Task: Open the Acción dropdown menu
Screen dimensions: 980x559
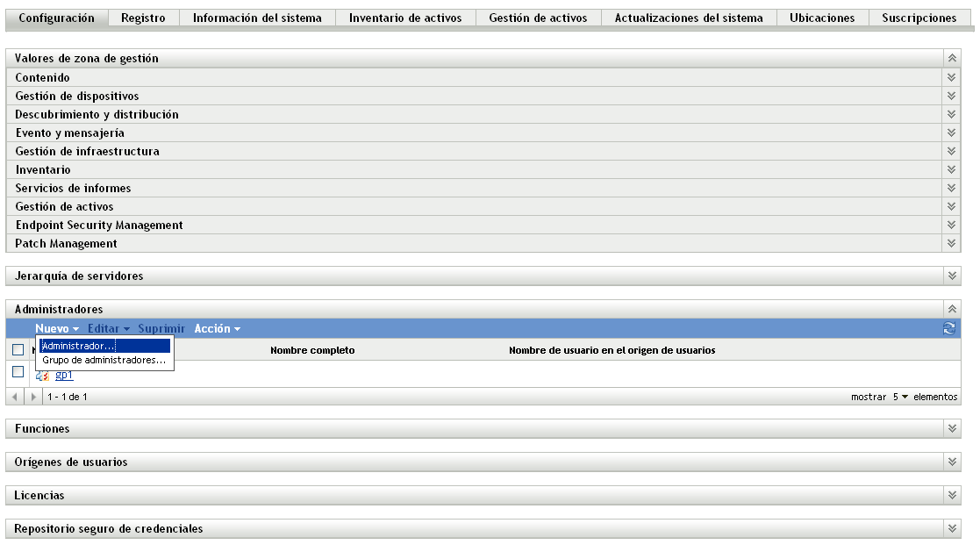Action: point(218,329)
